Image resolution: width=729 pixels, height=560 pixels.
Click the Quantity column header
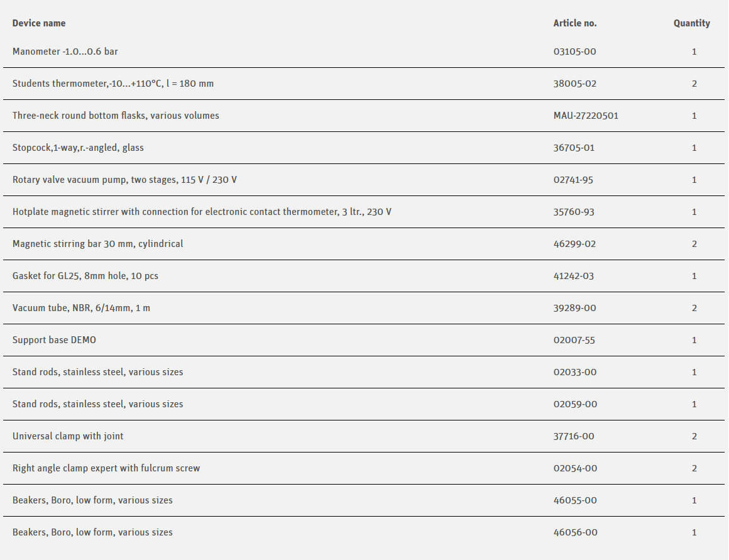click(x=692, y=23)
